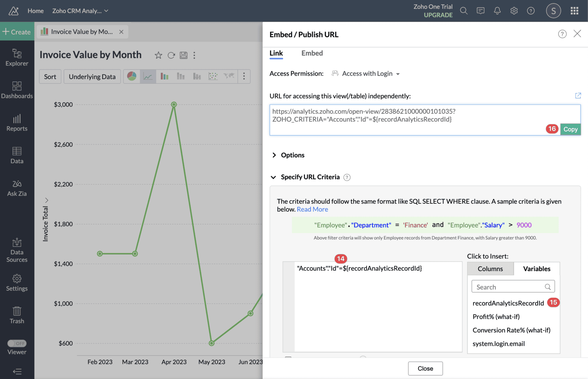This screenshot has width=588, height=379.
Task: Click the Underlying Data button
Action: (92, 76)
